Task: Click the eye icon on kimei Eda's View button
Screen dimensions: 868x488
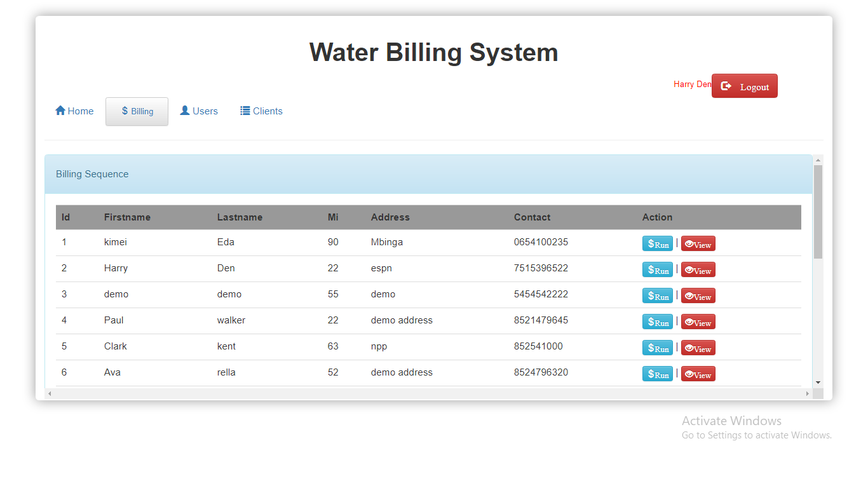Action: pos(688,243)
